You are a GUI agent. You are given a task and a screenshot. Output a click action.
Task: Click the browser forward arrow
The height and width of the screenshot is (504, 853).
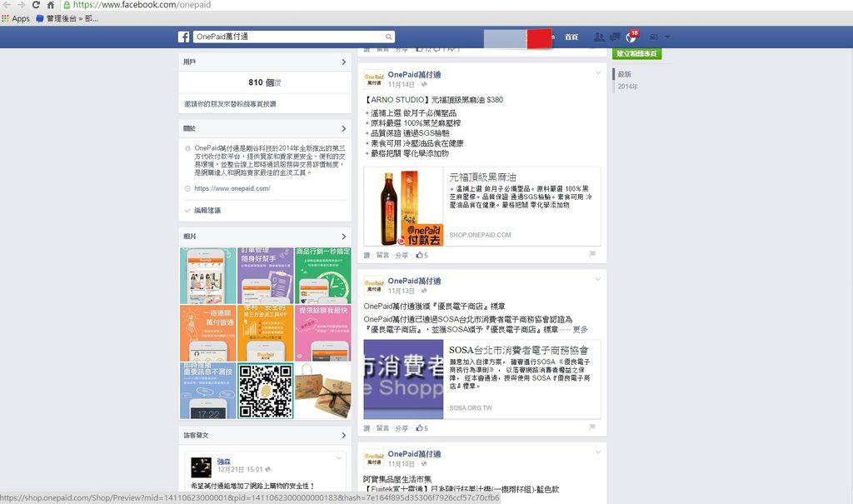tap(21, 5)
